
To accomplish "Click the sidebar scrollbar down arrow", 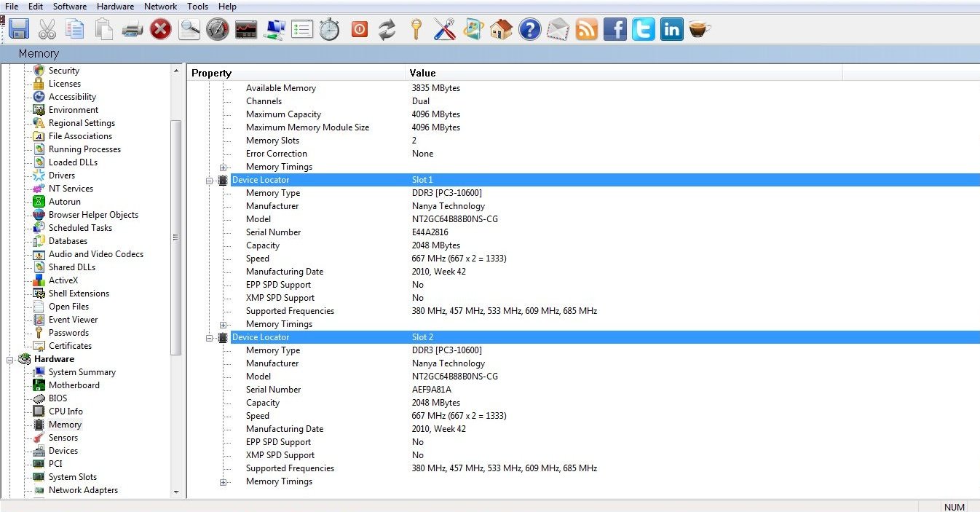I will pyautogui.click(x=175, y=492).
